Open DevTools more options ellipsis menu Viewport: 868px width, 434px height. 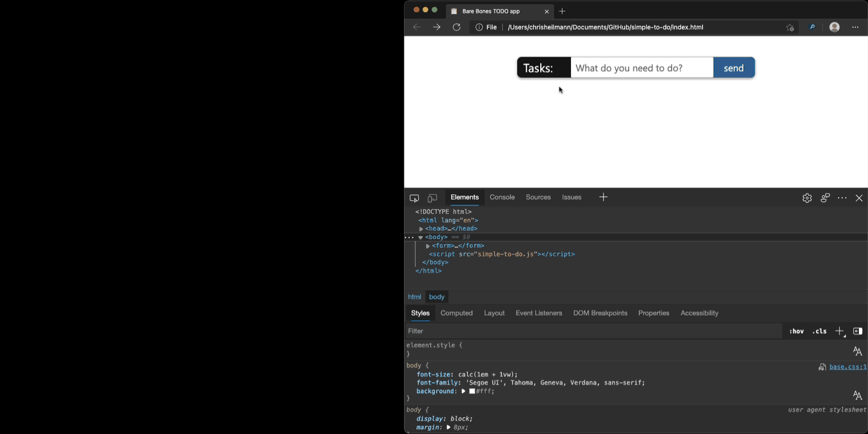click(842, 198)
